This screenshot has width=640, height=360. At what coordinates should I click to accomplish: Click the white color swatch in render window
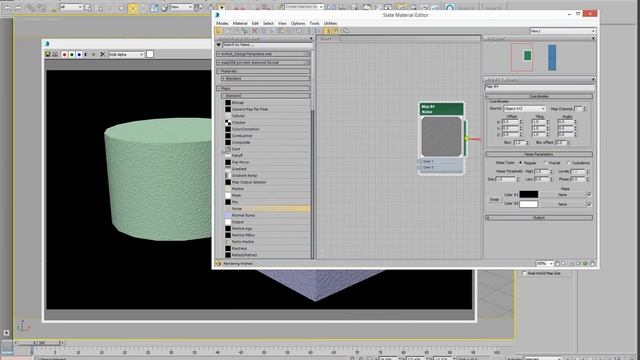[150, 54]
